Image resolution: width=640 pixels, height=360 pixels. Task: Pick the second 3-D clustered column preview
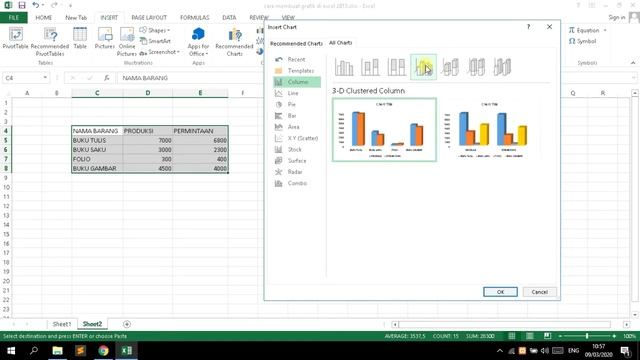pyautogui.click(x=489, y=130)
